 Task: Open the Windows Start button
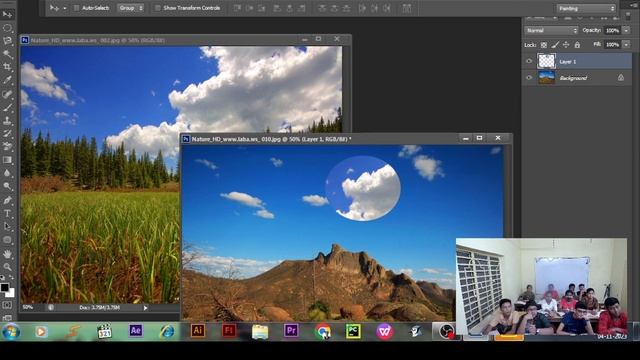pos(11,331)
